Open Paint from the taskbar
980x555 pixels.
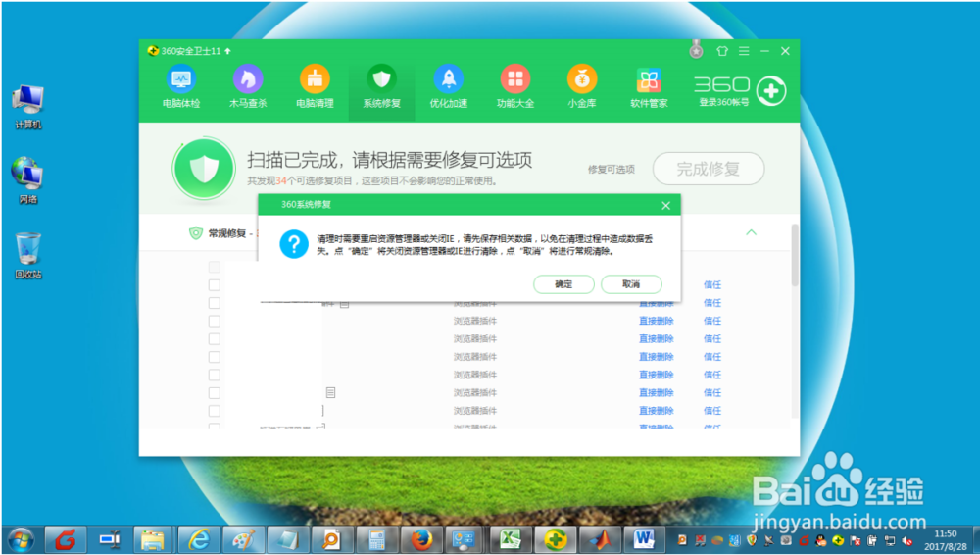pyautogui.click(x=244, y=540)
